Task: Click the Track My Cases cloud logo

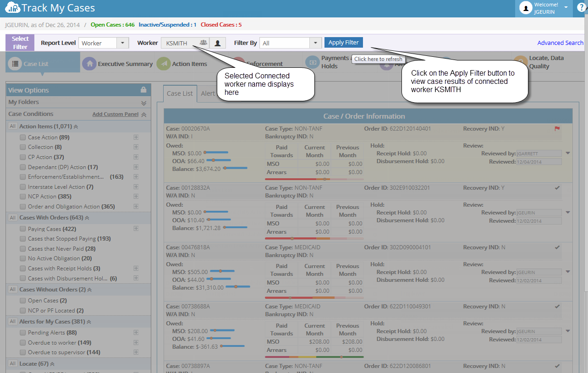Action: coord(12,8)
